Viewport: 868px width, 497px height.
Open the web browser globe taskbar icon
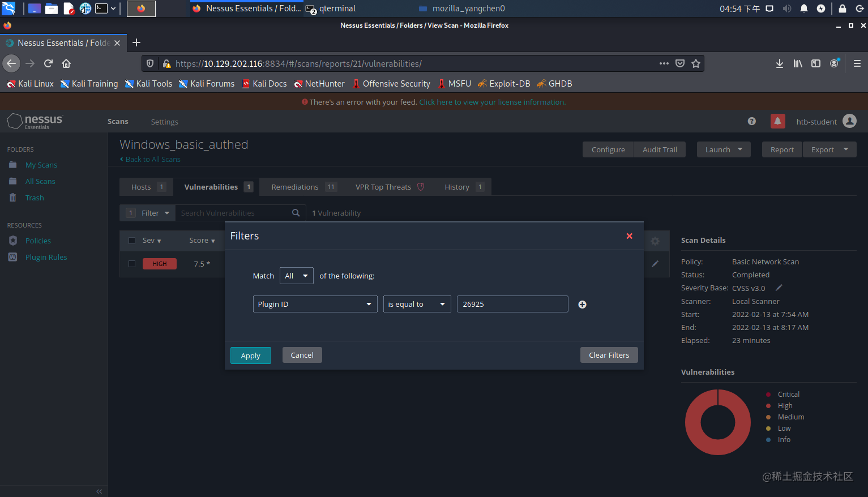pos(85,8)
